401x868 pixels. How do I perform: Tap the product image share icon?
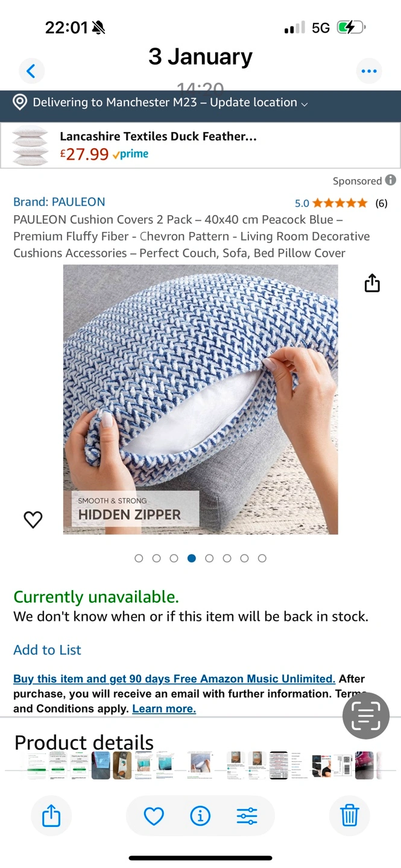click(372, 283)
